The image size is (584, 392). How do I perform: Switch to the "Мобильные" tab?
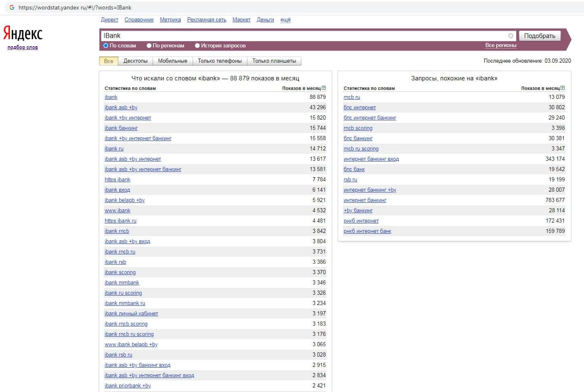pos(172,61)
